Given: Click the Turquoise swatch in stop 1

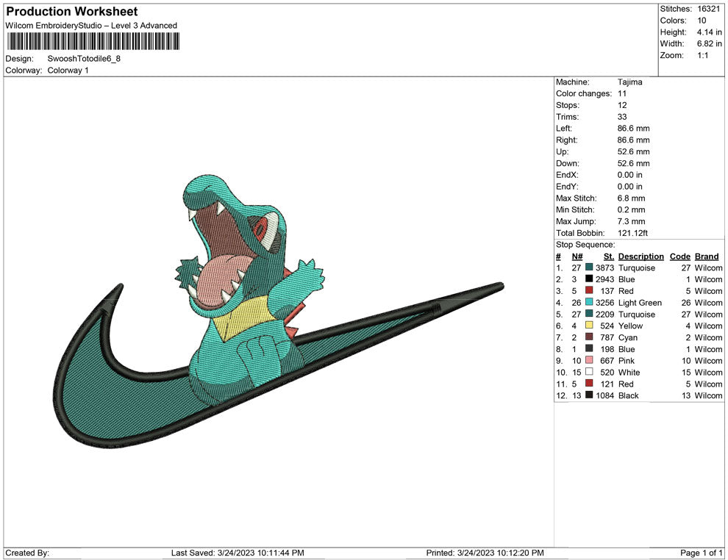Looking at the screenshot, I should click(x=589, y=268).
